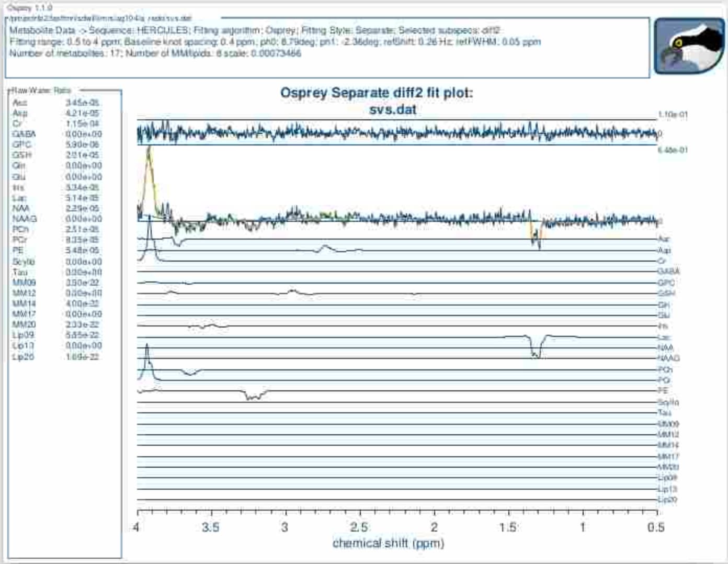Click the Lac entry in the ratio list
Screen dimensions: 728x564
pos(19,198)
